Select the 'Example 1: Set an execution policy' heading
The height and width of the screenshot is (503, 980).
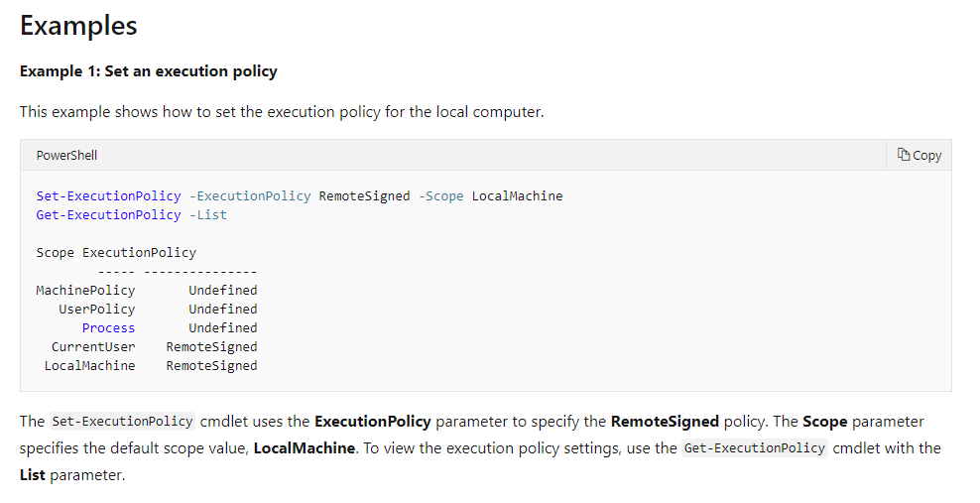click(149, 71)
